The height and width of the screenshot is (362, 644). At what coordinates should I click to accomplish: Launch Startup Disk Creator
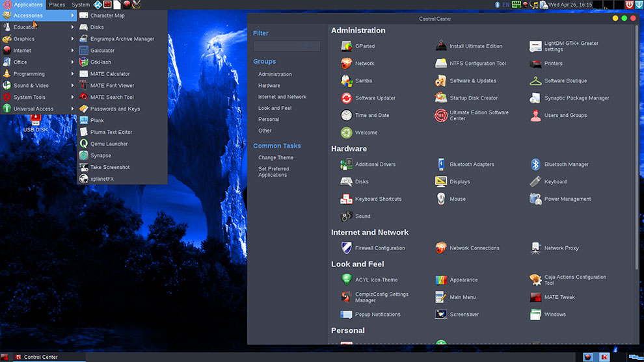(466, 97)
